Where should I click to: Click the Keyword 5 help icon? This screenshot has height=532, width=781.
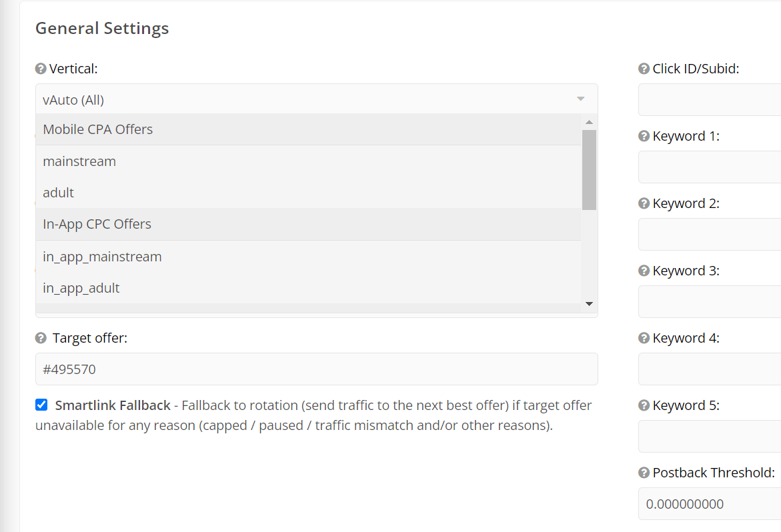[644, 405]
